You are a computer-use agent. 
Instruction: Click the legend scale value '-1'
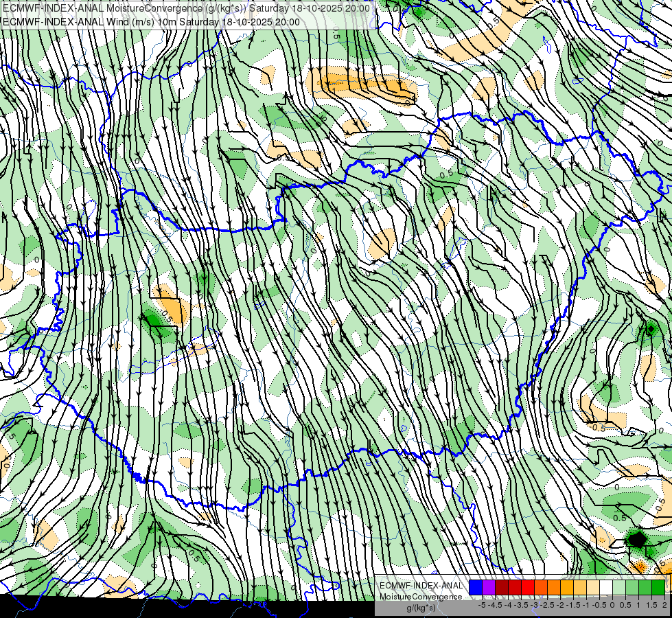(586, 605)
